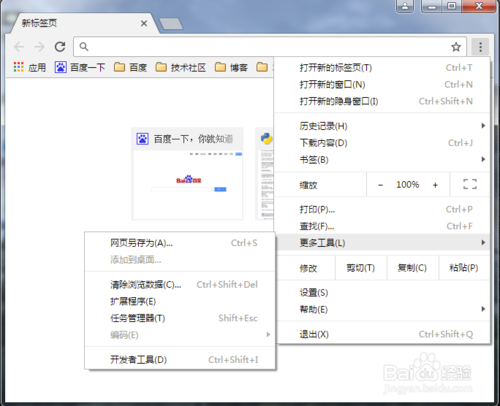The image size is (500, 406).
Task: Choose 打开新的窗口(N) from menu
Action: 382,85
